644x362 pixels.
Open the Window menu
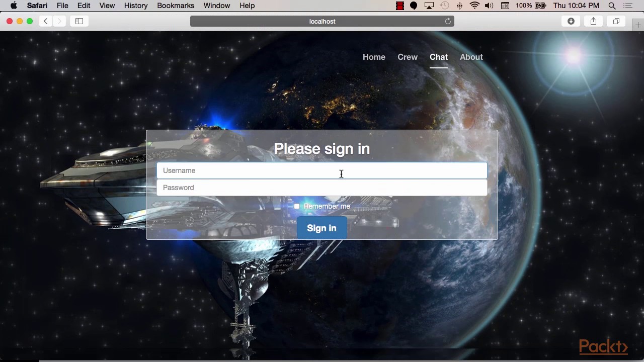click(x=217, y=6)
